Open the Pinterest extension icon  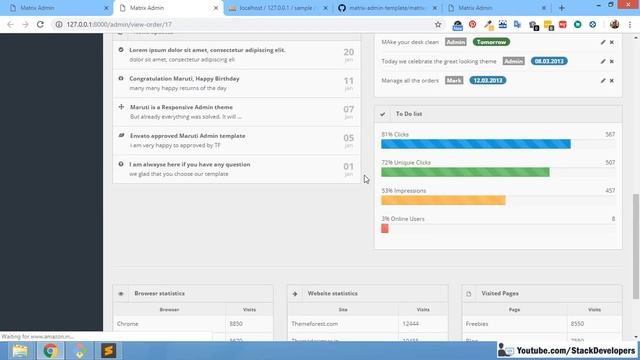pos(473,24)
